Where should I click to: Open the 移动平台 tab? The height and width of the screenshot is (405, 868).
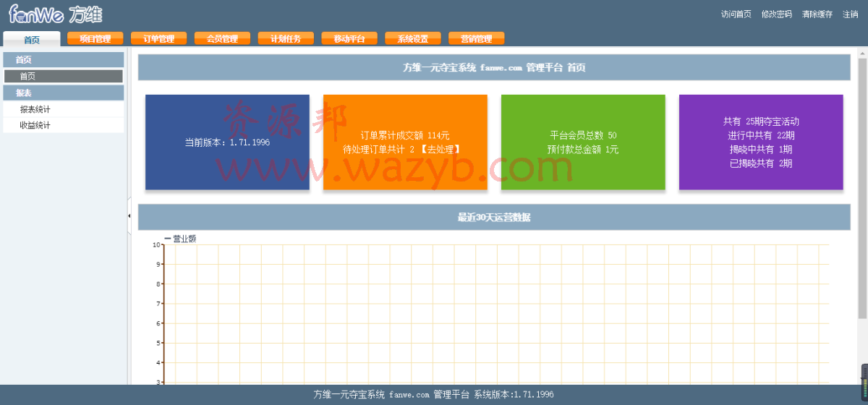pos(349,39)
